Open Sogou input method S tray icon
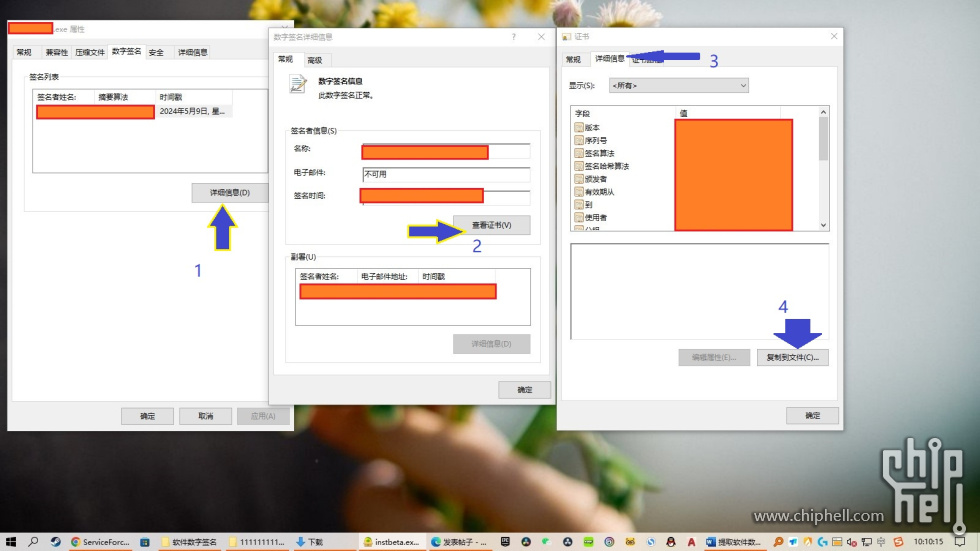Viewport: 980px width, 551px height. (898, 542)
